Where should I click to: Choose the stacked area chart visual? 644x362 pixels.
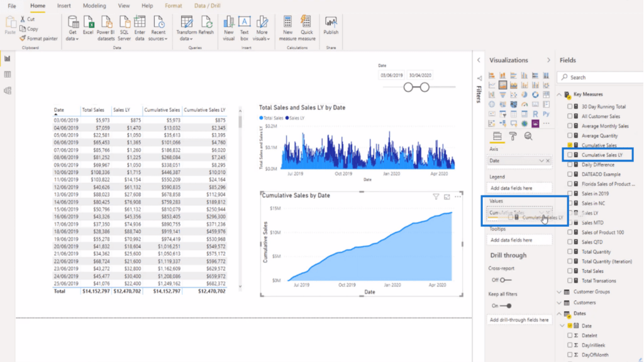(513, 85)
